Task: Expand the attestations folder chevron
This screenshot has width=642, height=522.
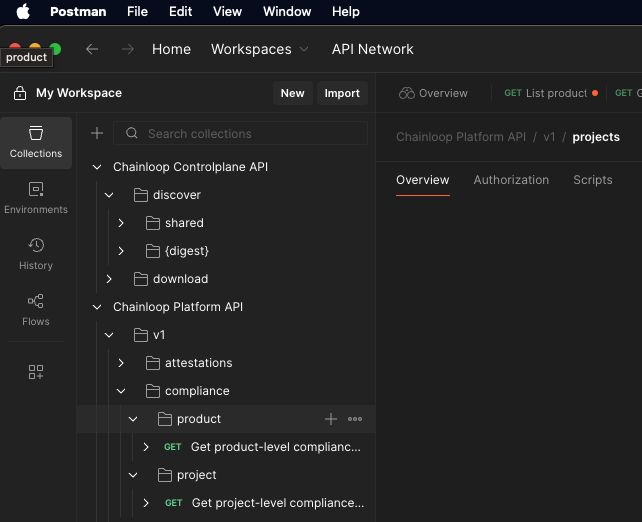Action: click(x=121, y=363)
